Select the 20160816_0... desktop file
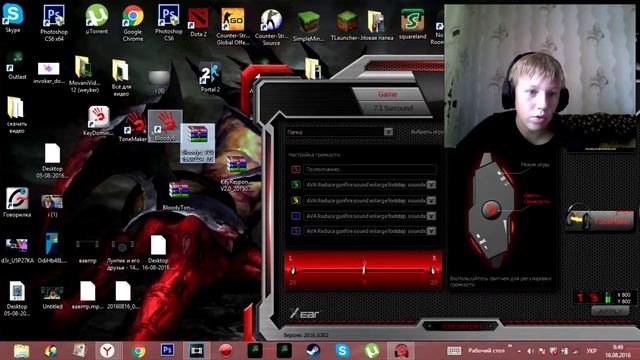Viewport: 640px width, 360px height. [123, 295]
